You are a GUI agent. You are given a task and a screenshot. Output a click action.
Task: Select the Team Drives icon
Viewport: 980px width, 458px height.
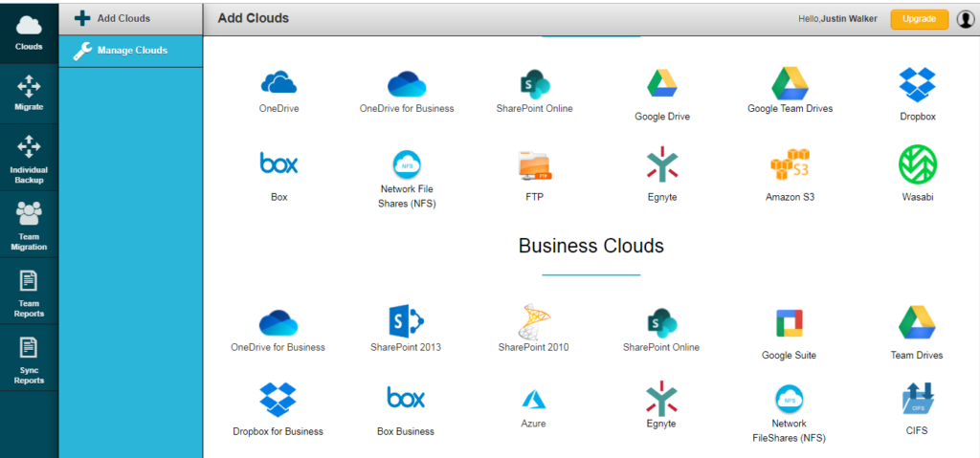tap(917, 322)
